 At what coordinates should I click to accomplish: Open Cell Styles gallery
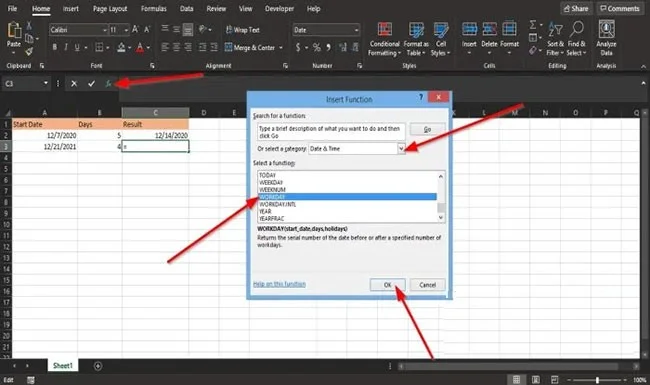click(x=441, y=39)
